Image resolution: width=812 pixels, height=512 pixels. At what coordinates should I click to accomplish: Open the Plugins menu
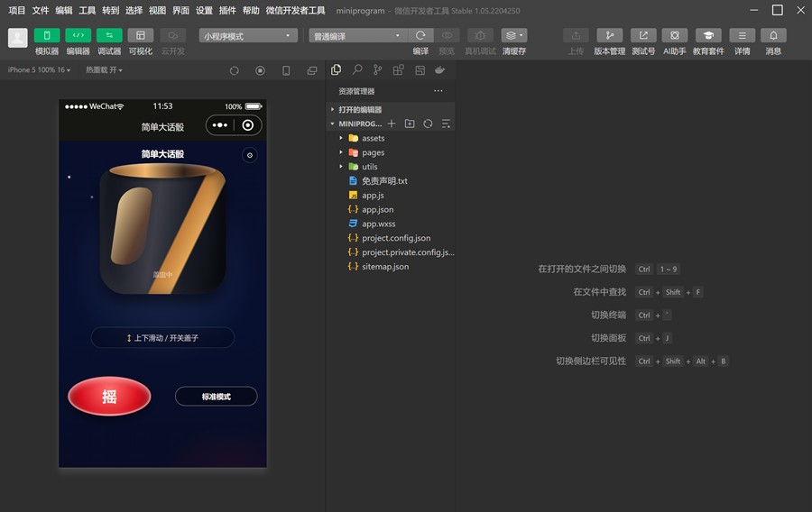227,10
